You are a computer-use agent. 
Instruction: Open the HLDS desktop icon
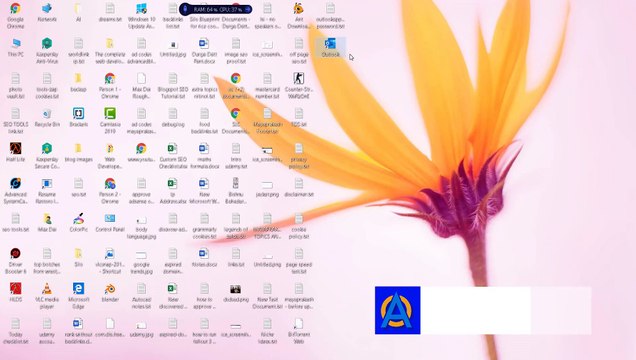pyautogui.click(x=15, y=292)
